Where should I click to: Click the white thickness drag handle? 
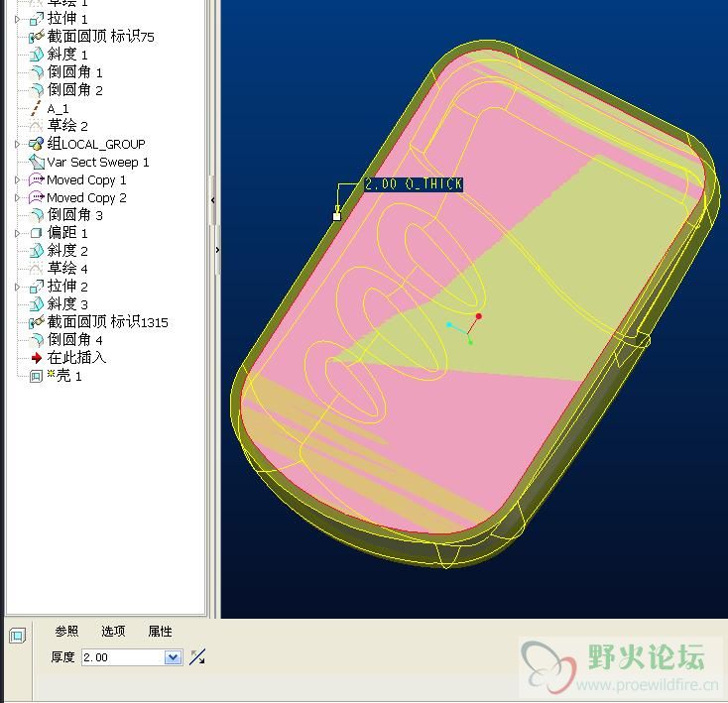[x=337, y=216]
